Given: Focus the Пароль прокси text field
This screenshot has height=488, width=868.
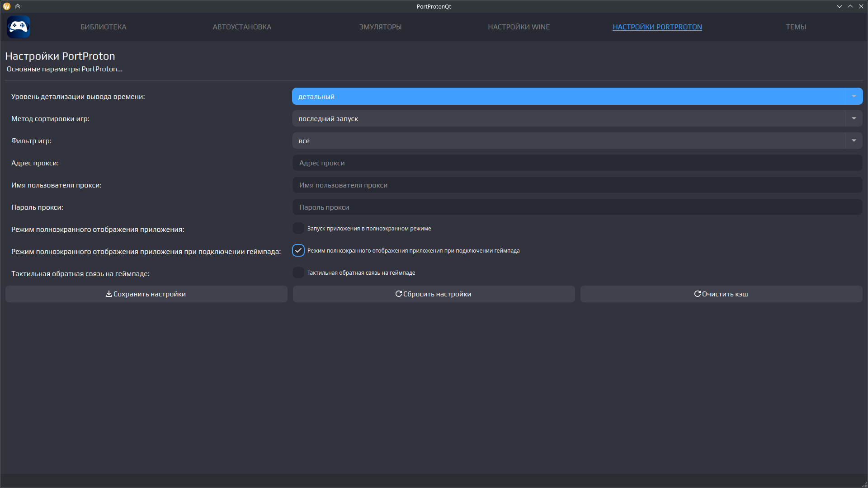Looking at the screenshot, I should pos(577,207).
